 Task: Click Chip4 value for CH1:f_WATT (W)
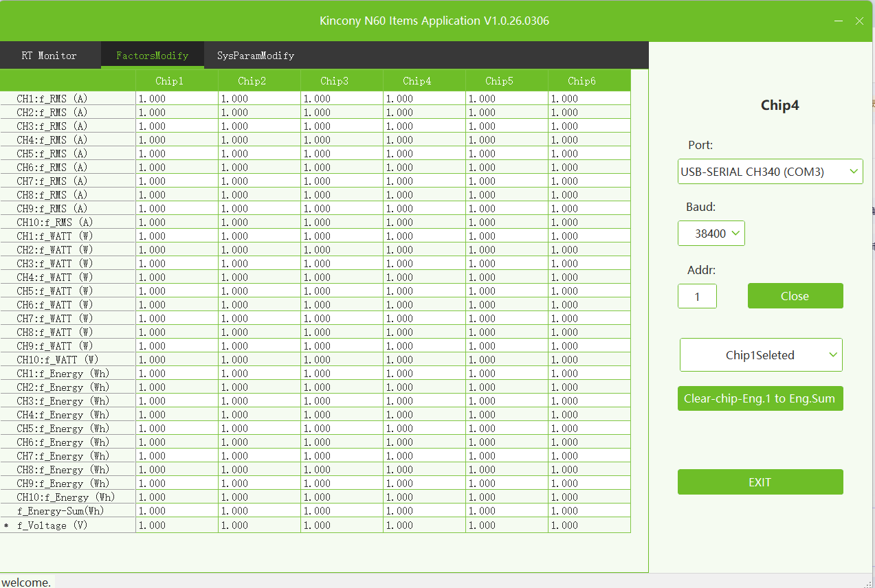(x=424, y=236)
